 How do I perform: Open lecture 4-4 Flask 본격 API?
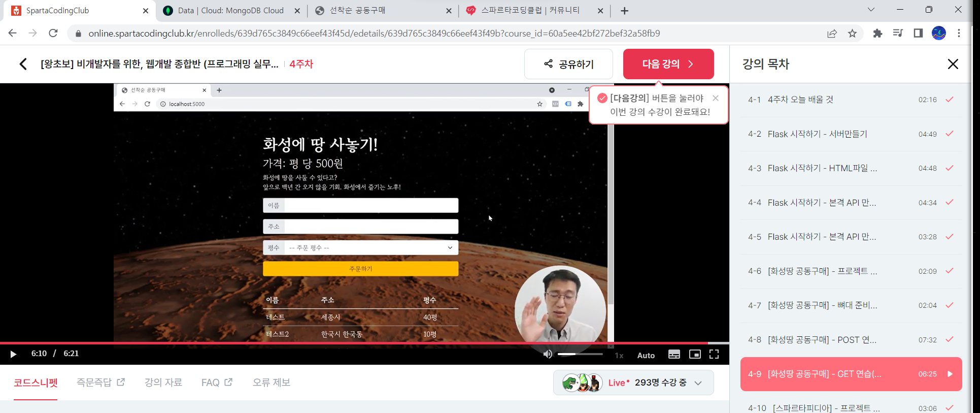tap(851, 203)
